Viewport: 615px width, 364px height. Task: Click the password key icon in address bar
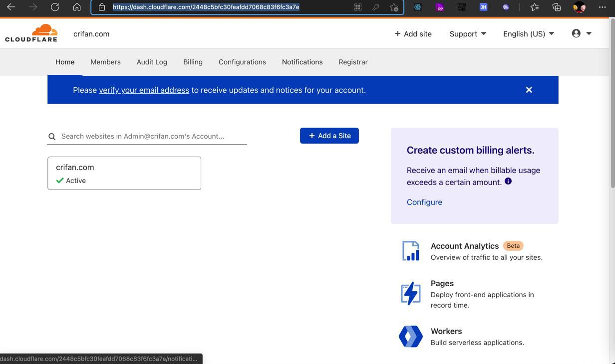click(376, 7)
